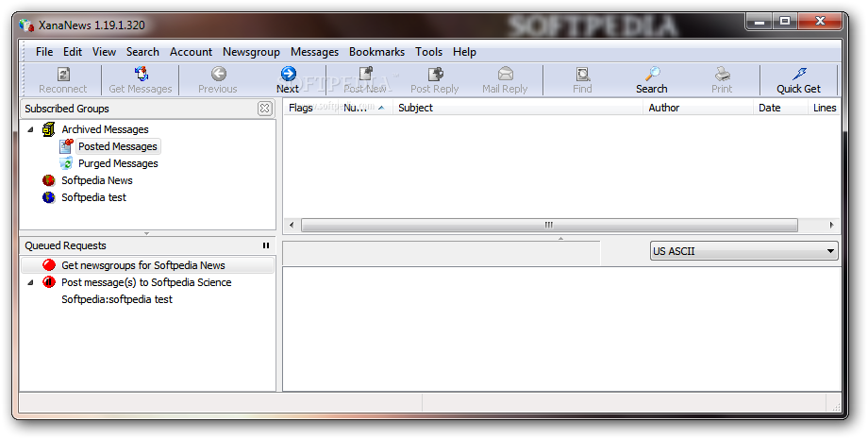Click the Print toolbar icon
Image resolution: width=868 pixels, height=439 pixels.
[x=723, y=74]
